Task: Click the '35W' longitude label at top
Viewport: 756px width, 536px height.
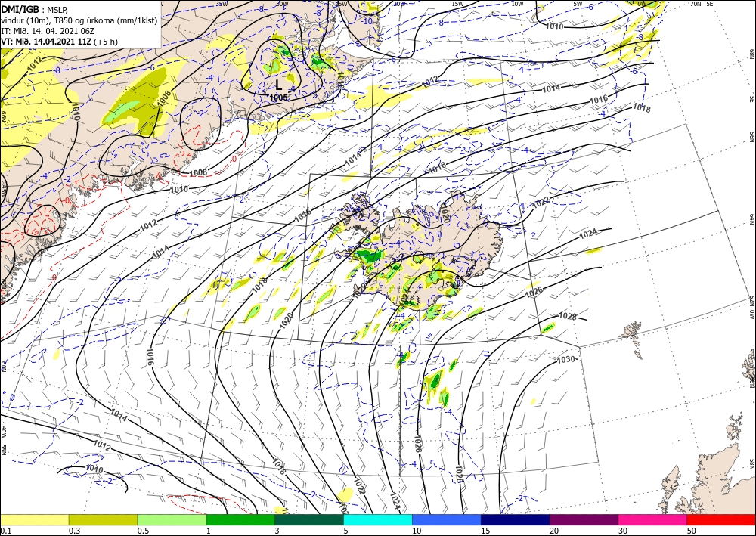Action: [222, 4]
